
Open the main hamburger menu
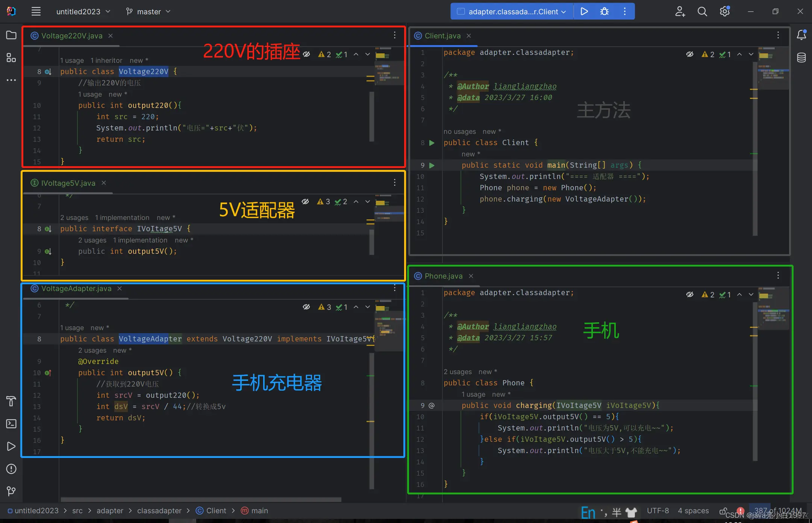click(x=36, y=11)
